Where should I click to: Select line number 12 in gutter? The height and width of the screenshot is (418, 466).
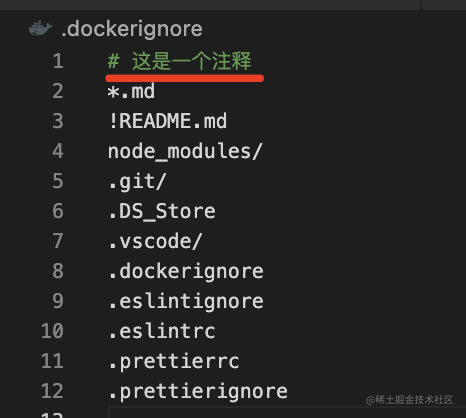point(52,391)
